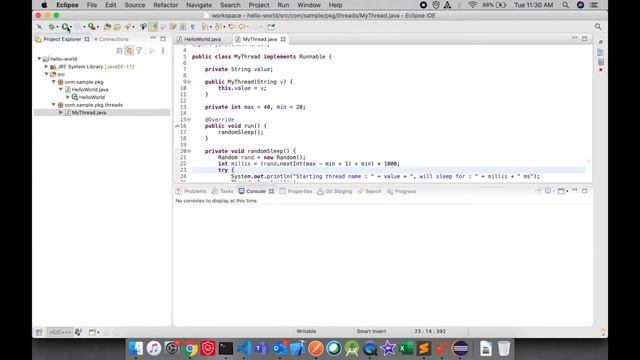Viewport: 640px width, 360px height.
Task: Close the MyThread.java editor tab
Action: [283, 39]
